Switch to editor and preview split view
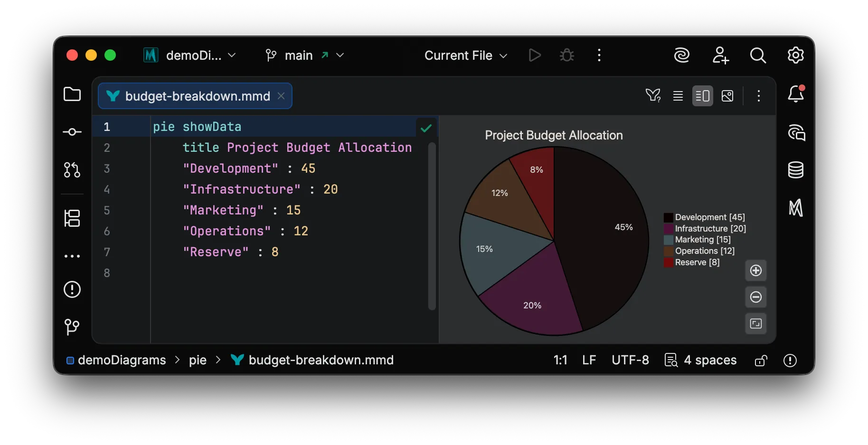The height and width of the screenshot is (445, 868). click(x=702, y=96)
